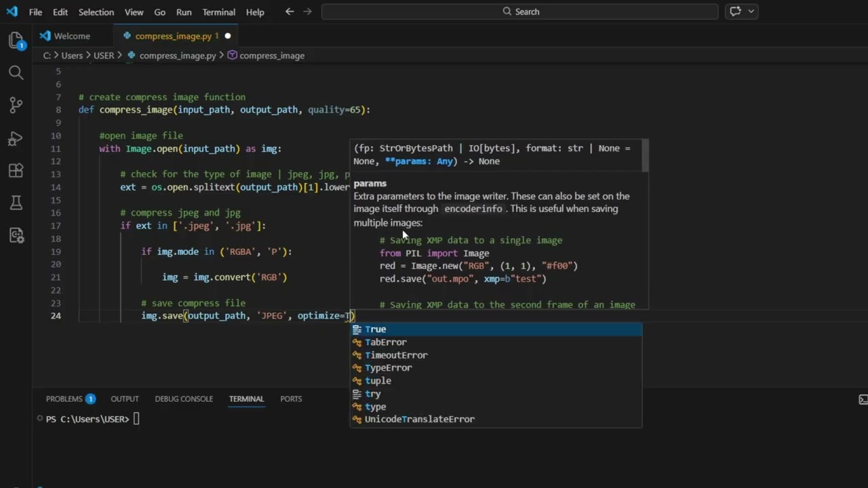Switch to the DEBUG CONSOLE tab
Image resolution: width=868 pixels, height=488 pixels.
(x=184, y=399)
